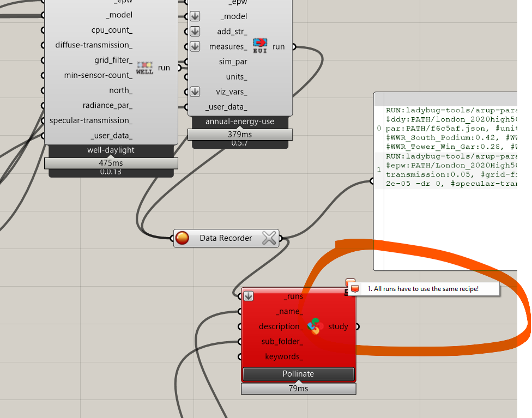Image resolution: width=532 pixels, height=418 pixels.
Task: Click the Data Recorder output grip
Action: point(281,238)
